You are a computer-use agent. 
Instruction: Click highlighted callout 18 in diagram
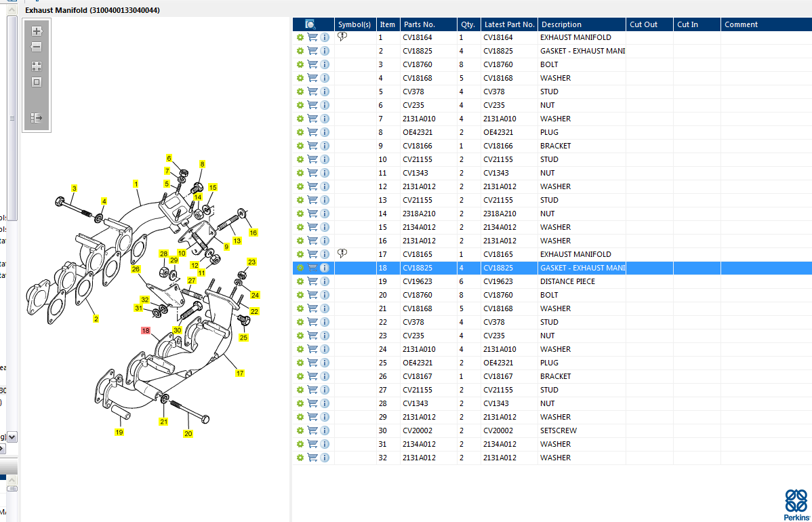[x=146, y=331]
